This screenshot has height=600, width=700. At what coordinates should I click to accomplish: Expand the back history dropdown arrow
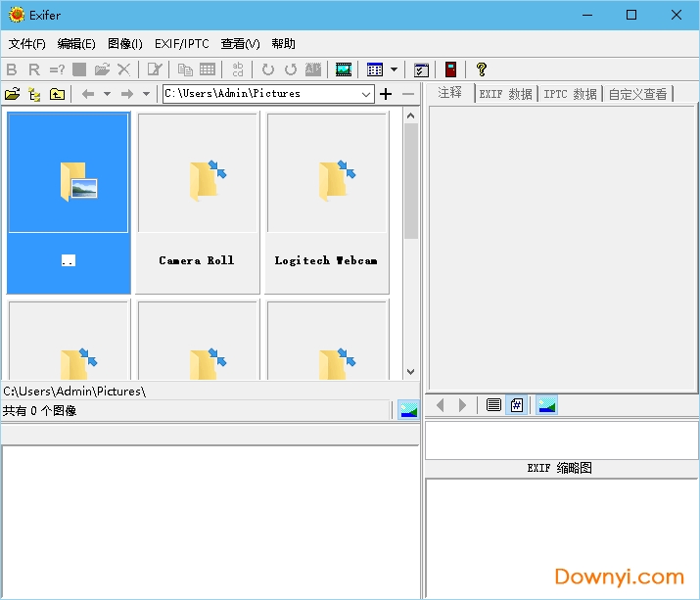point(107,94)
